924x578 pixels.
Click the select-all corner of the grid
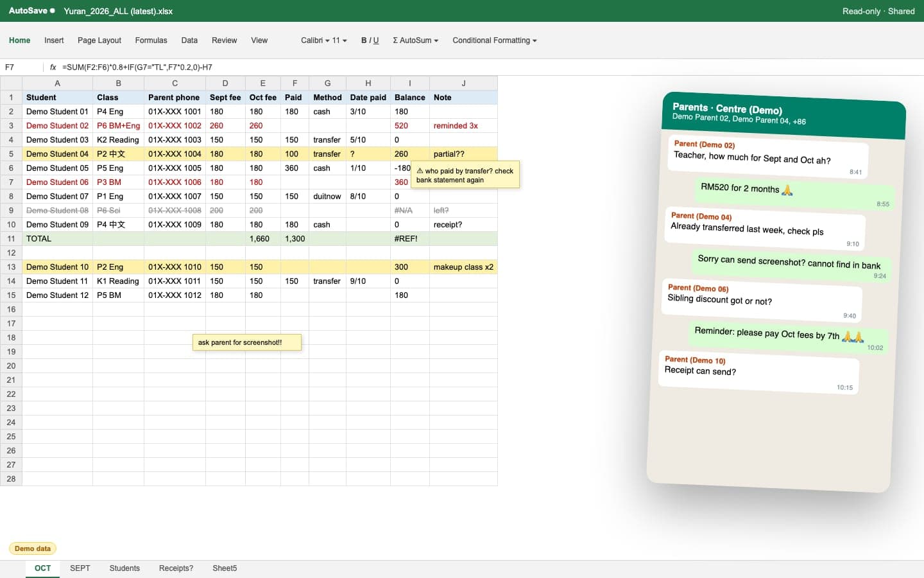[11, 83]
